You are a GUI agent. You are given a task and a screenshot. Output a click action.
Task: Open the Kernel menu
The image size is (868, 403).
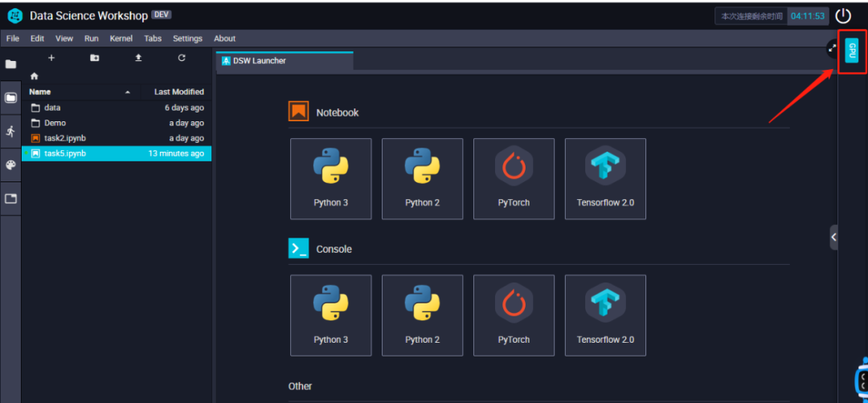121,39
